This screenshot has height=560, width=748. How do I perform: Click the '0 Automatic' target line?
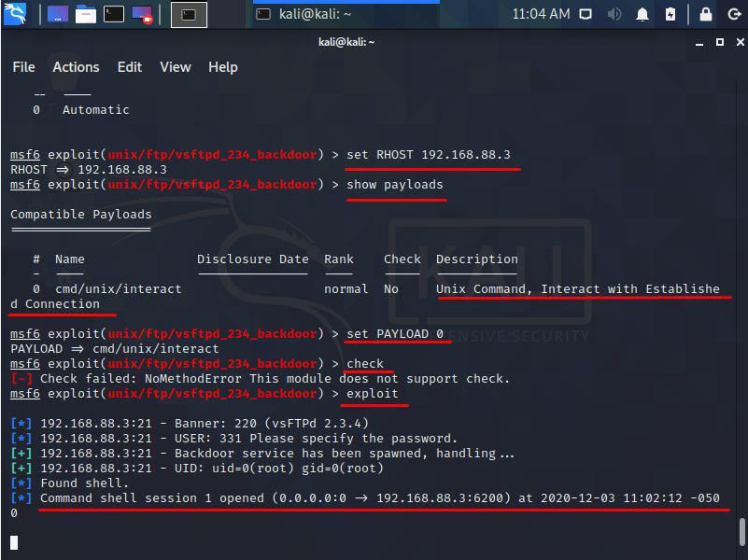click(x=81, y=110)
